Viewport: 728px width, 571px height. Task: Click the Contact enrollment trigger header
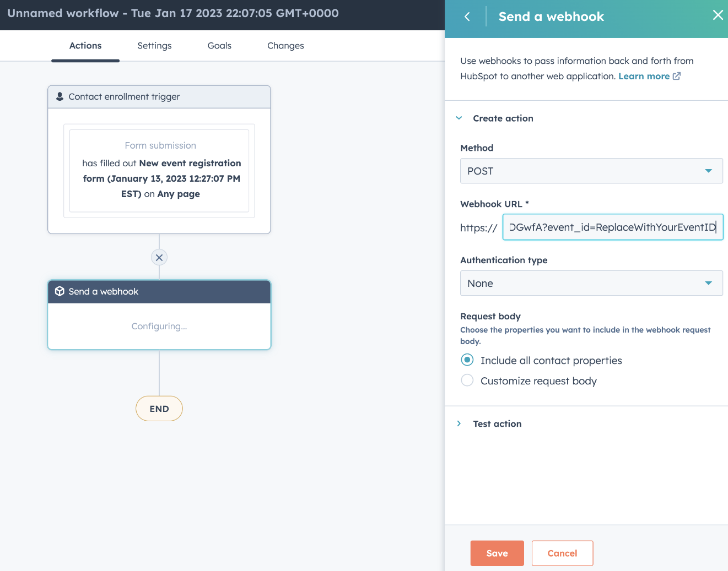pyautogui.click(x=159, y=96)
